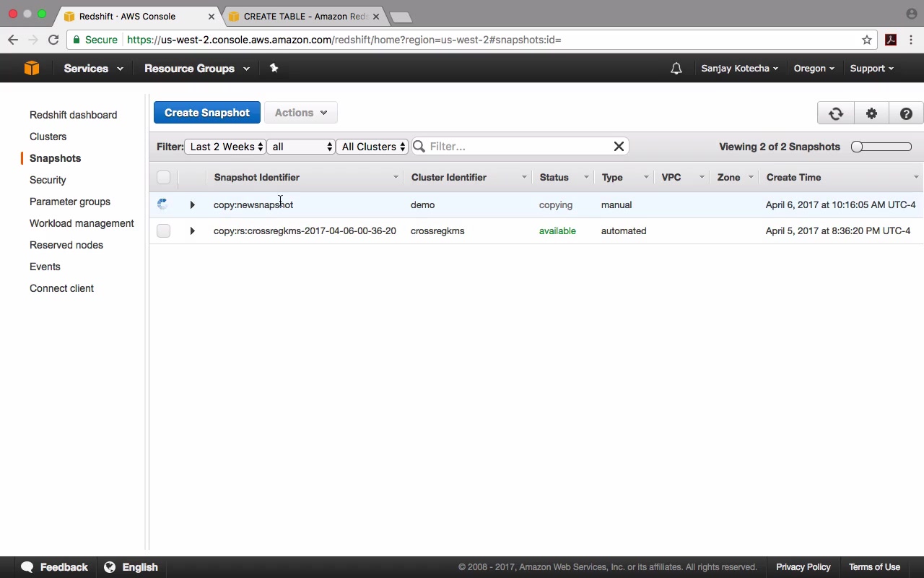Open Connect client
924x578 pixels.
click(x=61, y=288)
